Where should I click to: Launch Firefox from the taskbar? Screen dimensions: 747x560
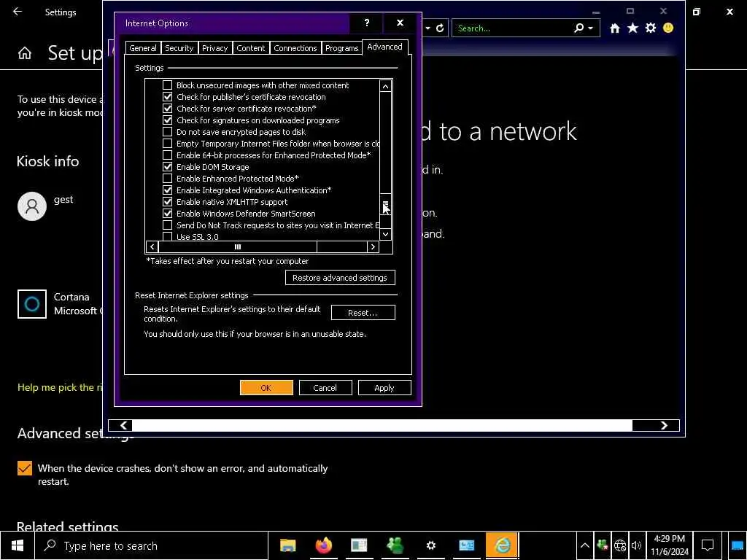click(x=323, y=545)
